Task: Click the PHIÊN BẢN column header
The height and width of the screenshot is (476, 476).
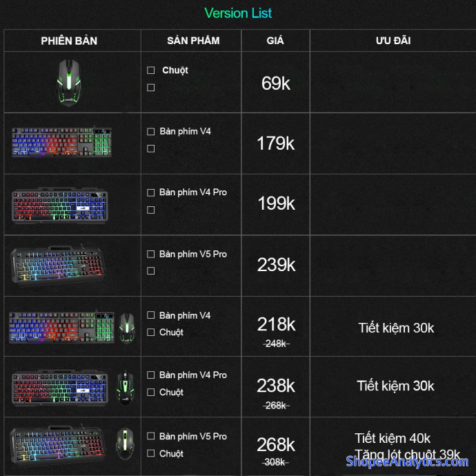Action: (69, 41)
